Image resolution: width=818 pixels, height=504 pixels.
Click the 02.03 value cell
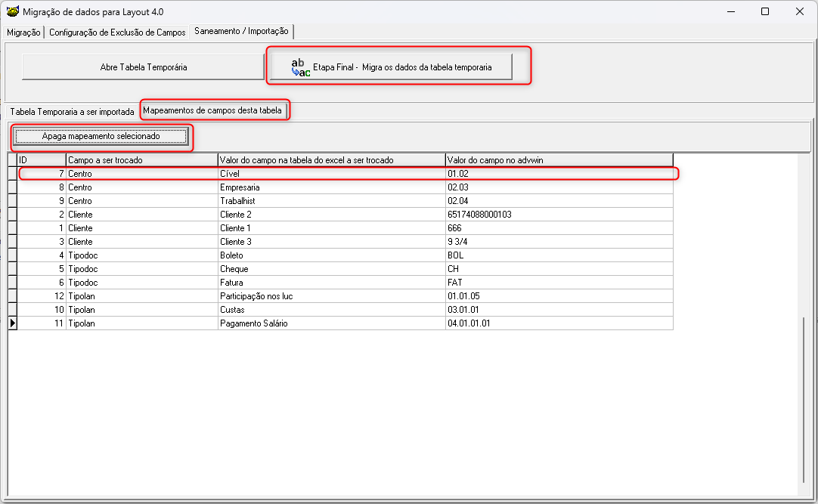point(559,187)
